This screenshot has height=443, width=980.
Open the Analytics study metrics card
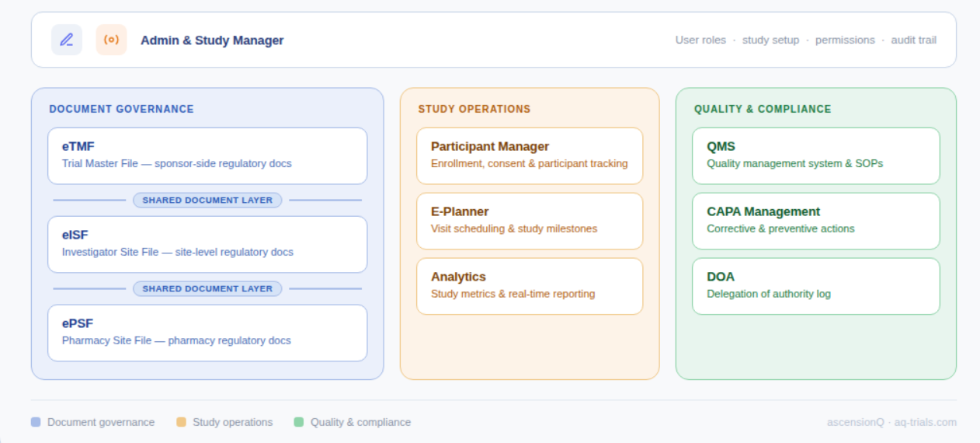(529, 286)
